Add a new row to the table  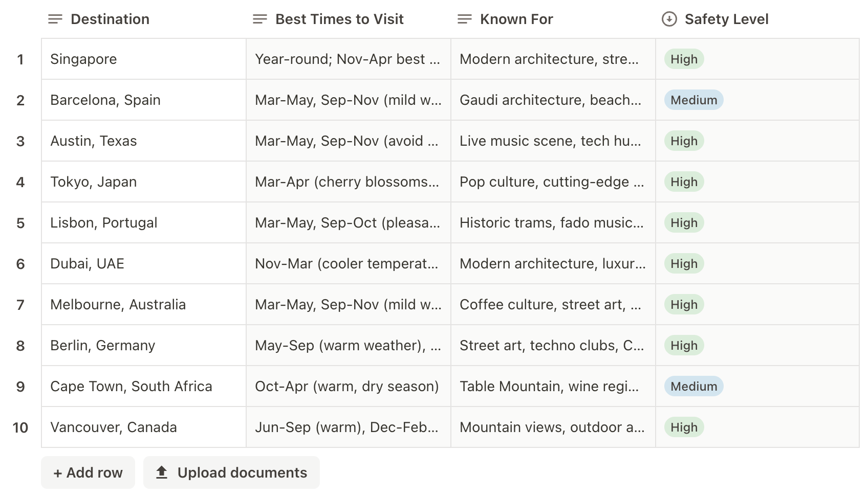[x=88, y=472]
